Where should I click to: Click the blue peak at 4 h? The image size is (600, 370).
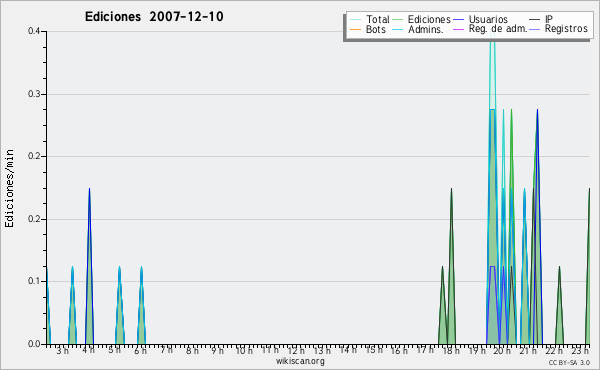(x=89, y=189)
